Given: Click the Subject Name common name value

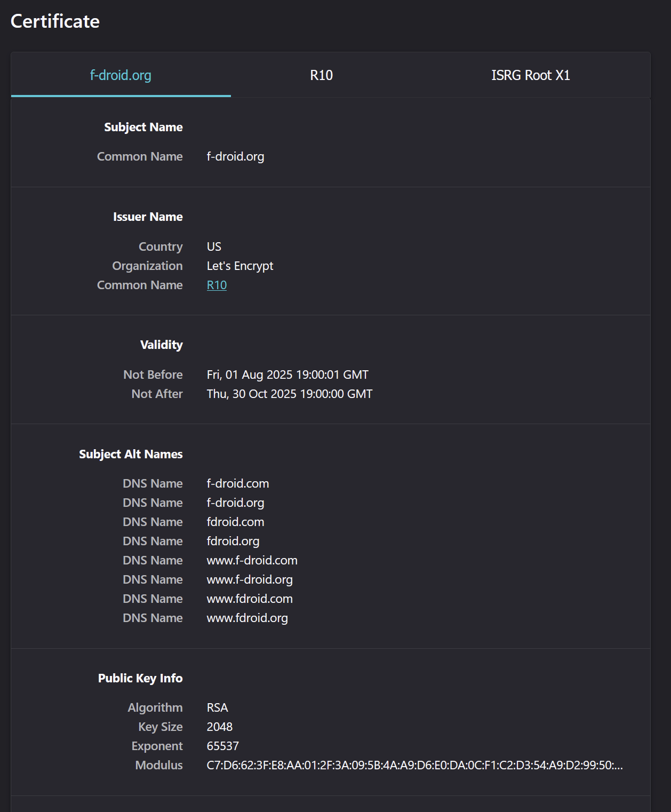Looking at the screenshot, I should [x=235, y=157].
